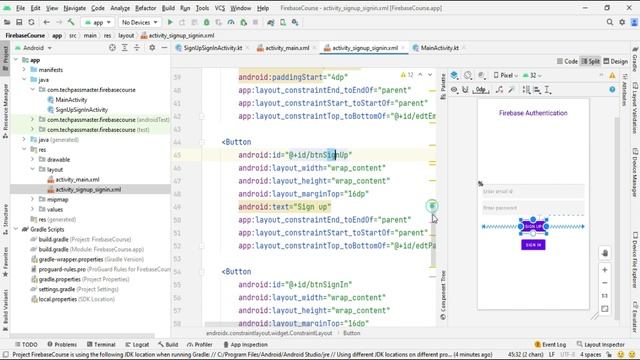Open Project panel gear options
Screen dimensions: 640x360
click(x=152, y=48)
